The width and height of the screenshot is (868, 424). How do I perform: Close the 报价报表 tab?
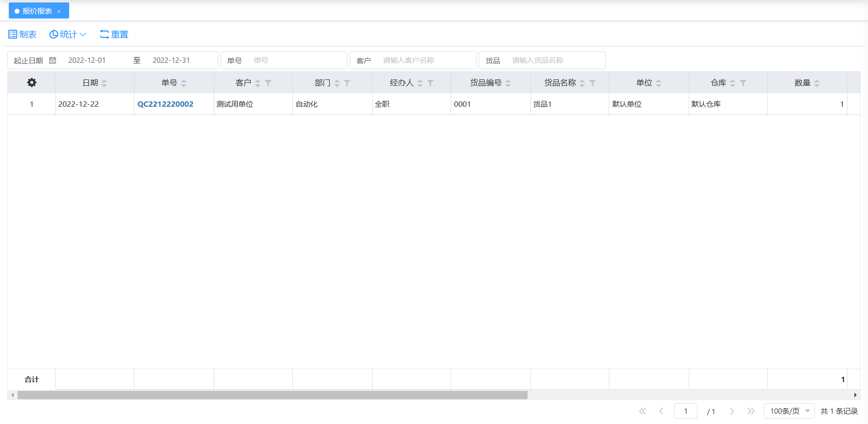[x=59, y=11]
